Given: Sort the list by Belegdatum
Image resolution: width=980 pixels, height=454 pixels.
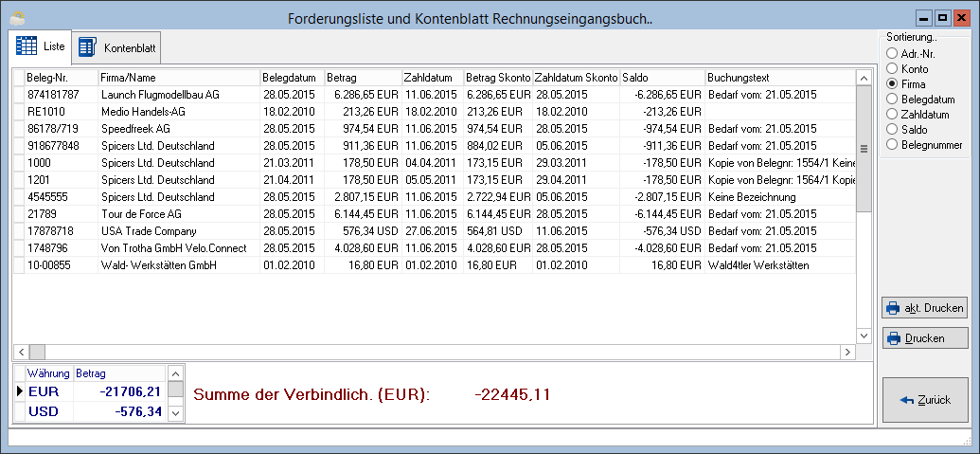Looking at the screenshot, I should pos(920,100).
